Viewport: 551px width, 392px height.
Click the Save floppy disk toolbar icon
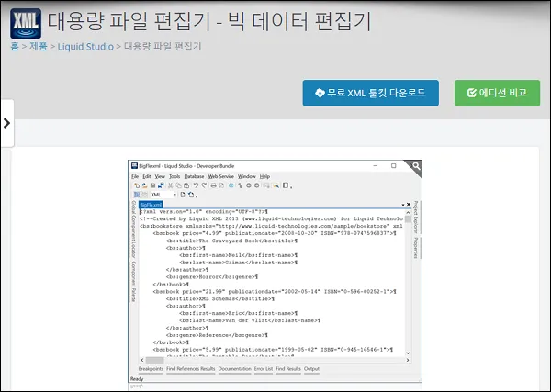(152, 185)
